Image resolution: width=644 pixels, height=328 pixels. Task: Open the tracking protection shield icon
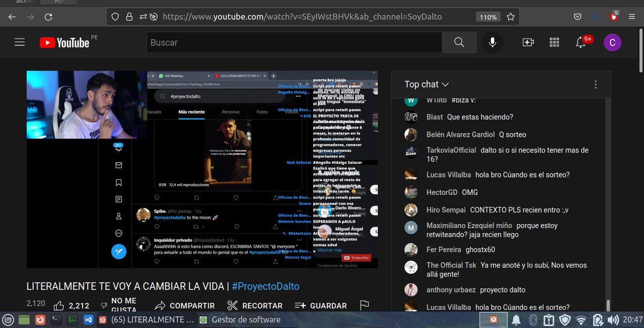(x=115, y=17)
